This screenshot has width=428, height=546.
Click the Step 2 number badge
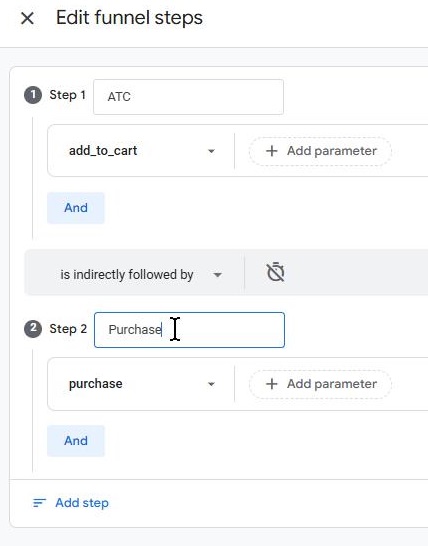pyautogui.click(x=33, y=328)
